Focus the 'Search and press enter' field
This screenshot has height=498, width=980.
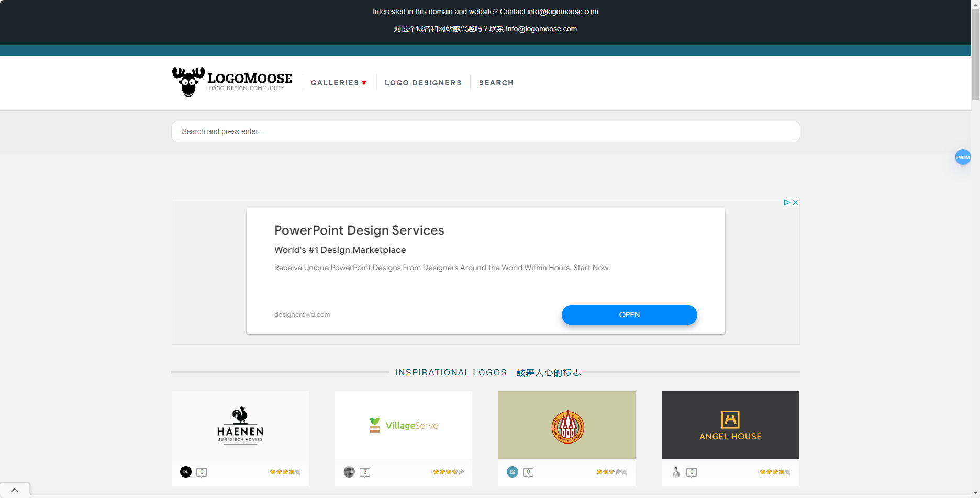(485, 131)
